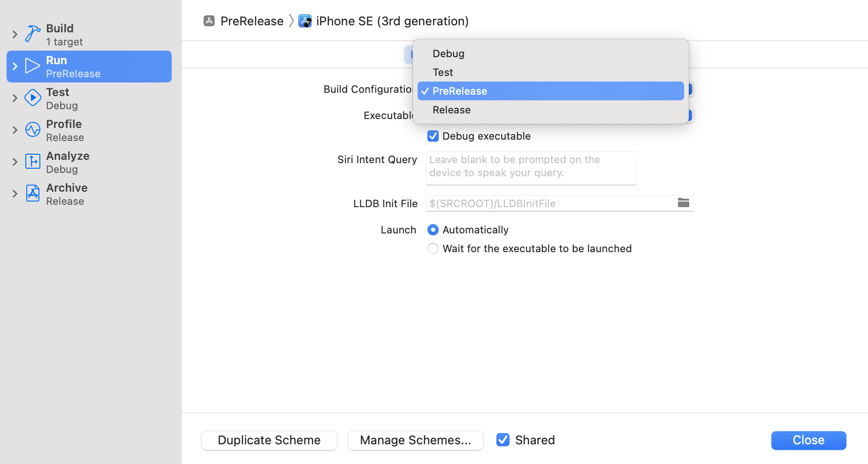The width and height of the screenshot is (868, 464).
Task: Select Wait for the executable to be launched
Action: [x=433, y=248]
